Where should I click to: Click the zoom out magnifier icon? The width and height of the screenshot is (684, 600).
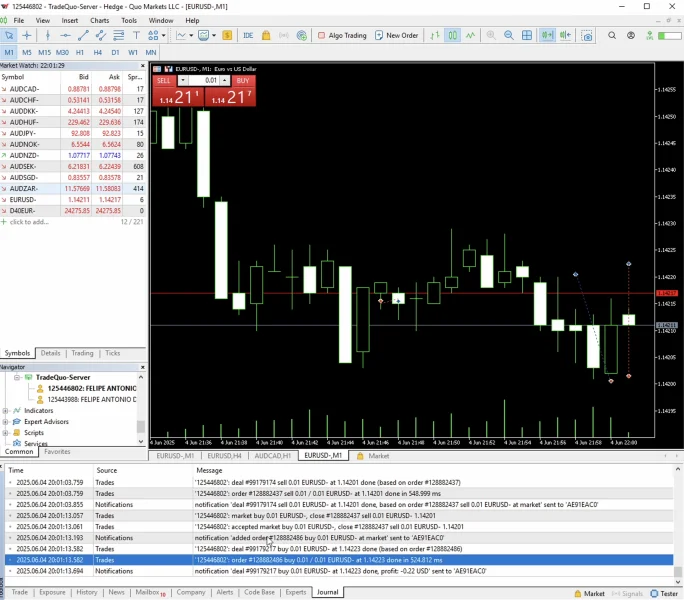point(509,35)
